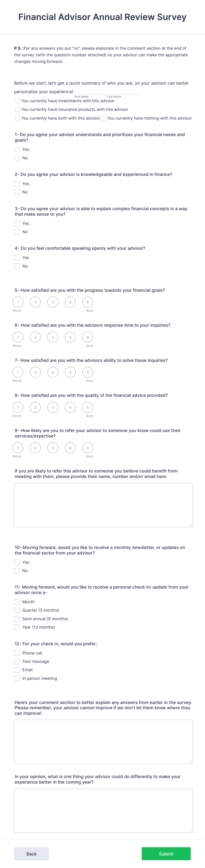The width and height of the screenshot is (205, 868).
Task: Check Yes for receiving the monthly newsletter
Action: tap(17, 562)
